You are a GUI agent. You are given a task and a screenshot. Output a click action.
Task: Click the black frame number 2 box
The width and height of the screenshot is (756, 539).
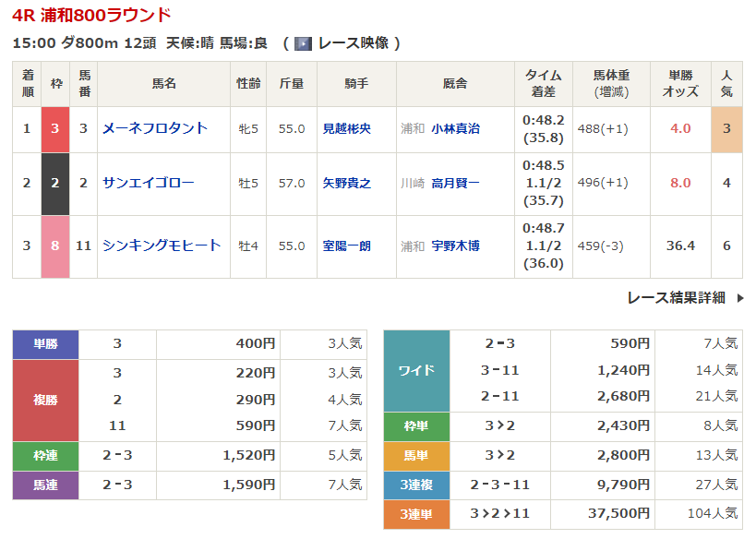55,184
